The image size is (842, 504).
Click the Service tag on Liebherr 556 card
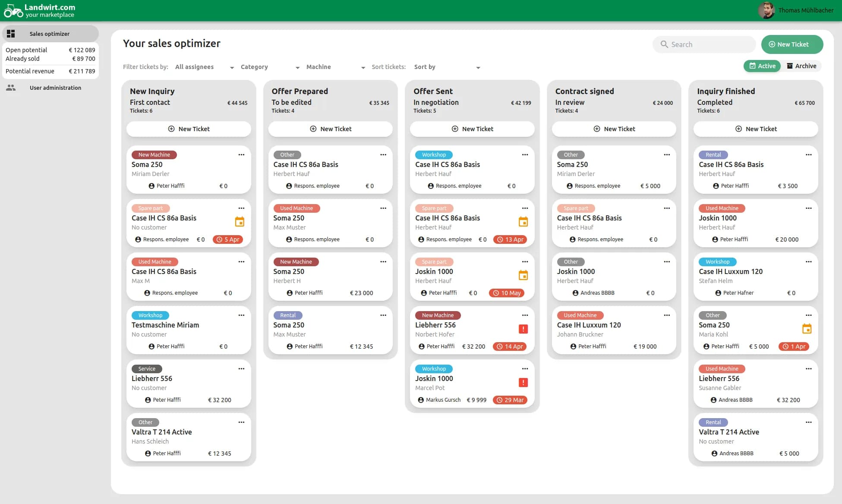[x=147, y=369]
